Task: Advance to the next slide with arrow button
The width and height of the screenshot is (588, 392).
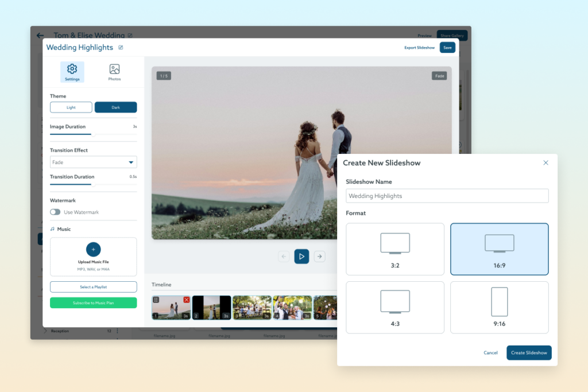Action: tap(319, 257)
